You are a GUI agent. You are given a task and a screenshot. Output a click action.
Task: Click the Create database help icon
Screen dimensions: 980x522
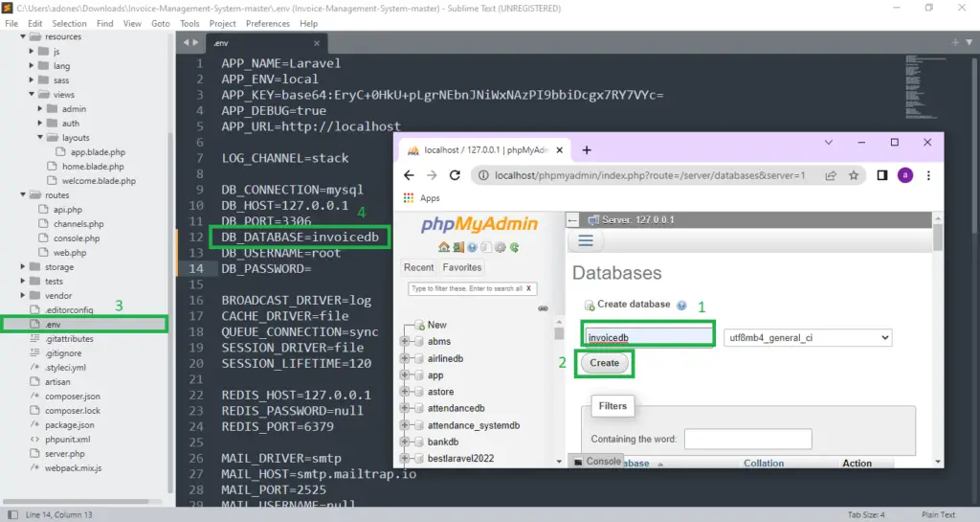pyautogui.click(x=682, y=306)
